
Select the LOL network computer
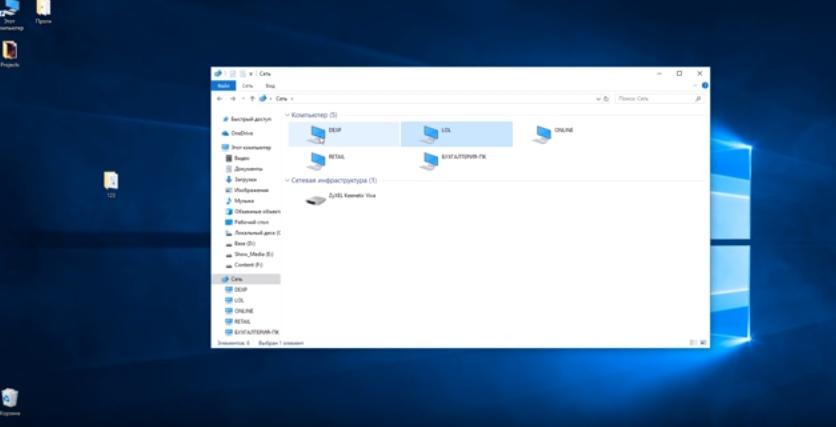(x=430, y=134)
